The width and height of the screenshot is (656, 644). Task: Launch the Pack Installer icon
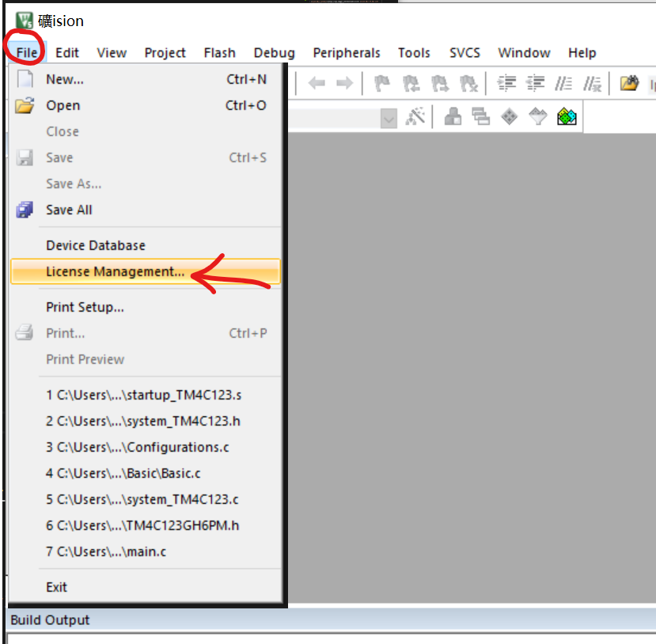coord(567,117)
